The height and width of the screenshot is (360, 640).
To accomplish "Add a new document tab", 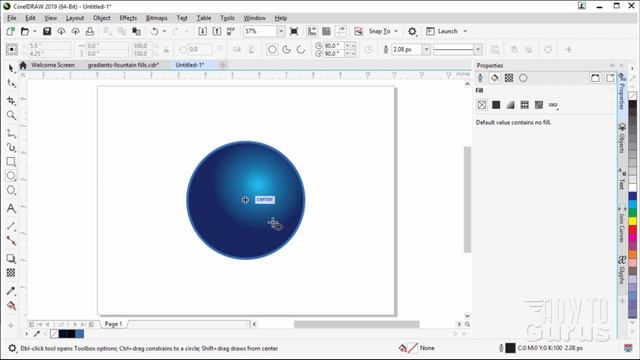I will click(223, 65).
